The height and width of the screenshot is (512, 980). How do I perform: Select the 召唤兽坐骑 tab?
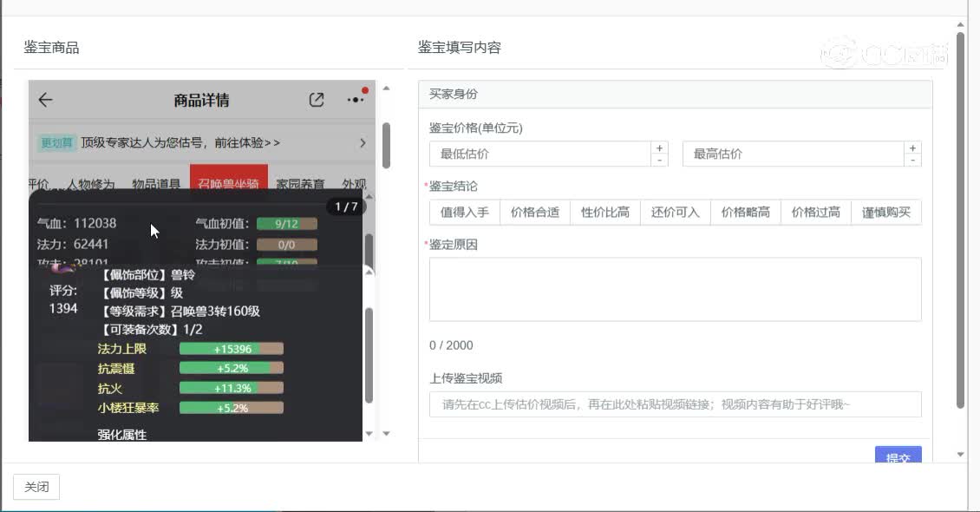coord(229,180)
